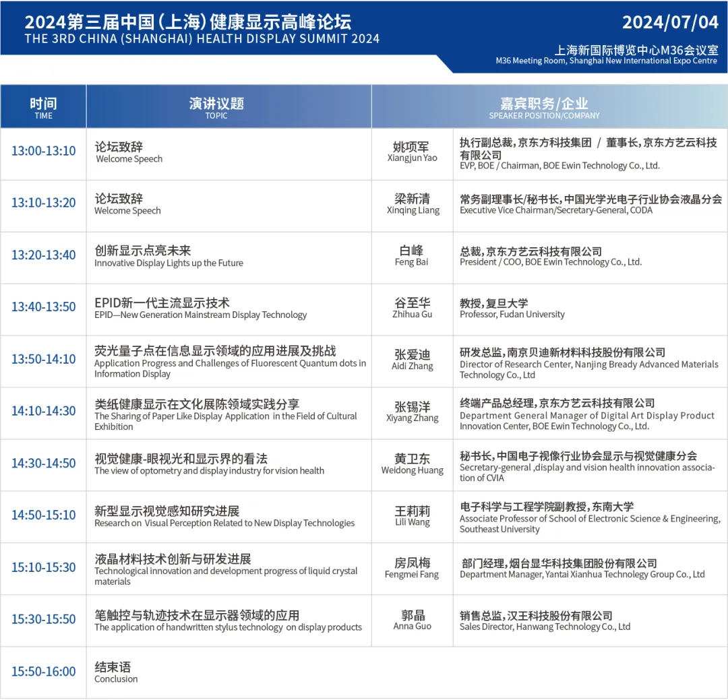The width and height of the screenshot is (728, 700).
Task: Open the Innovative Display Lights up the Future topic
Action: [169, 256]
